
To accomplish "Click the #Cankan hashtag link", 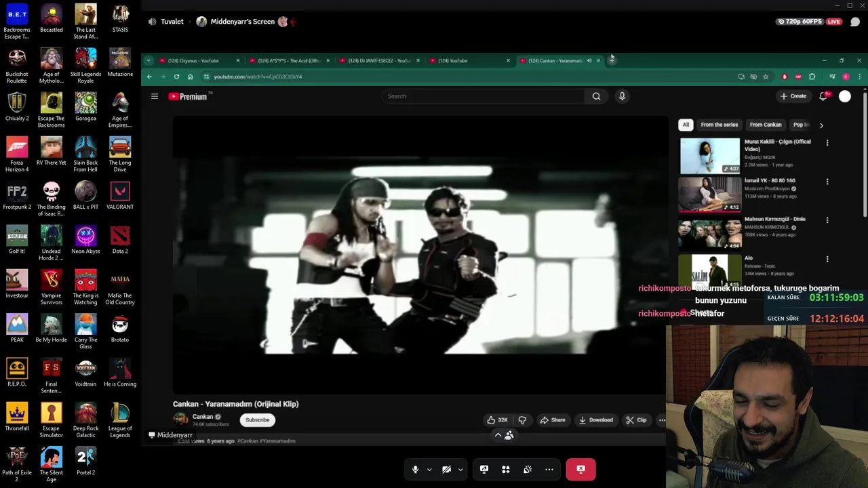I will 248,441.
